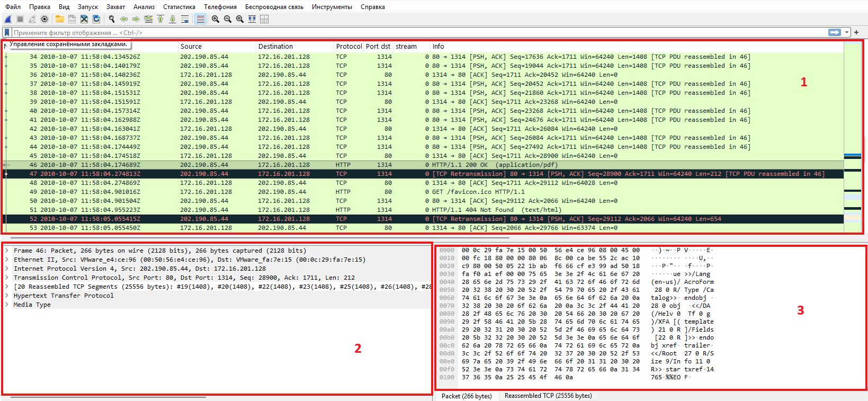Stop the running capture

tap(20, 19)
